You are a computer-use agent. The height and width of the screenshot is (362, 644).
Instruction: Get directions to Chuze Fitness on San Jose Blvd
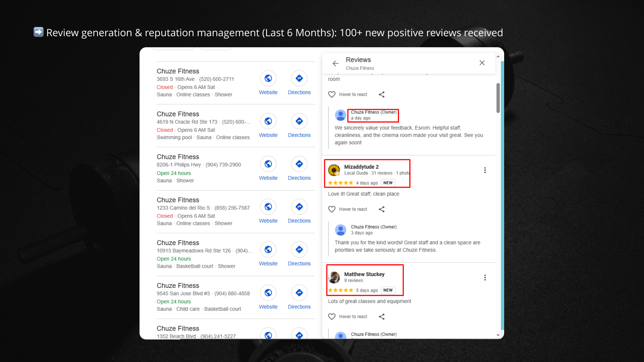[x=299, y=293]
